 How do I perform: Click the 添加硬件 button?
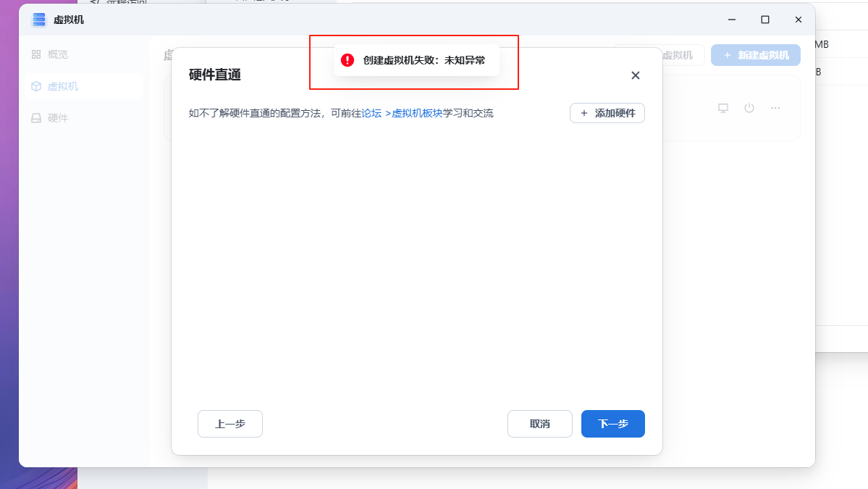click(607, 113)
